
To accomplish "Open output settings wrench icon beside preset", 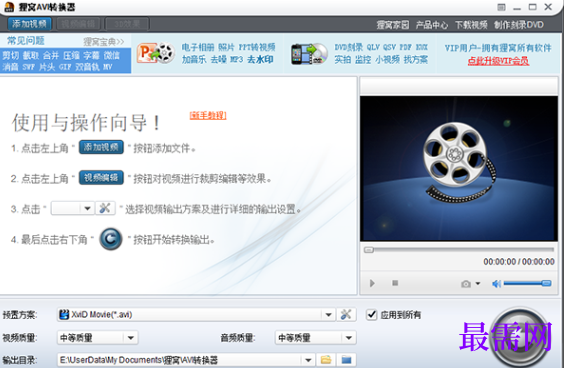I will coord(346,314).
